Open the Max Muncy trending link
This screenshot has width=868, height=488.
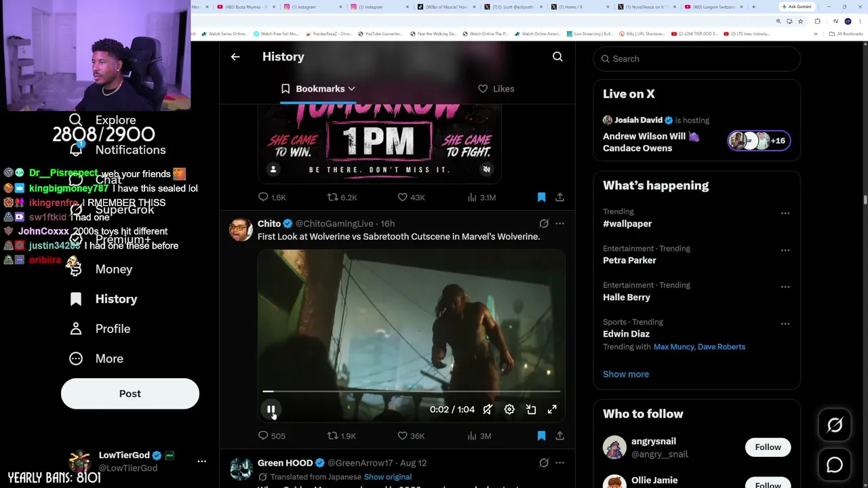(674, 347)
